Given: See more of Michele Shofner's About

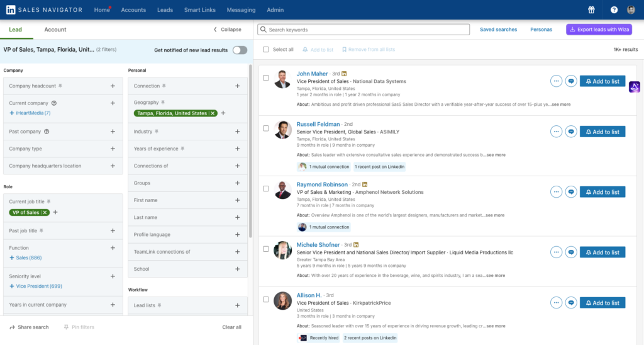Looking at the screenshot, I should pos(496,276).
